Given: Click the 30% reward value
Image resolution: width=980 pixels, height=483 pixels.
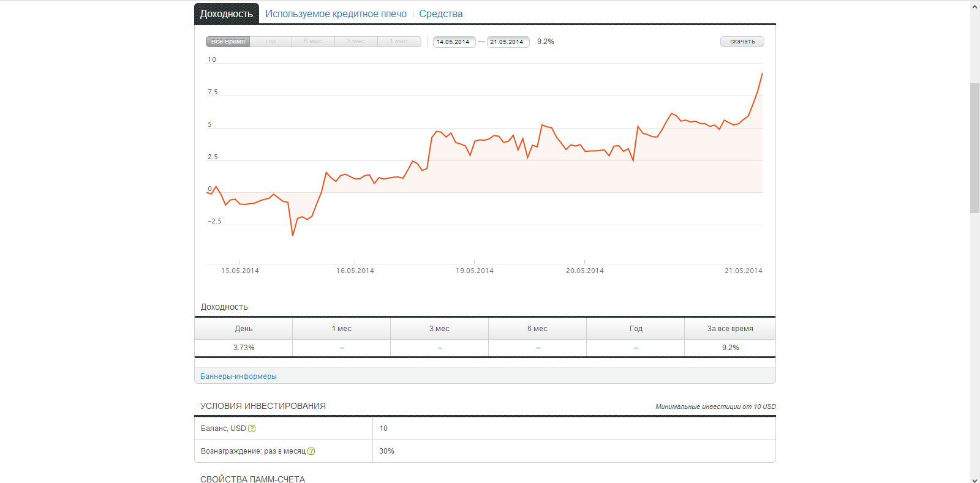Looking at the screenshot, I should (x=386, y=451).
